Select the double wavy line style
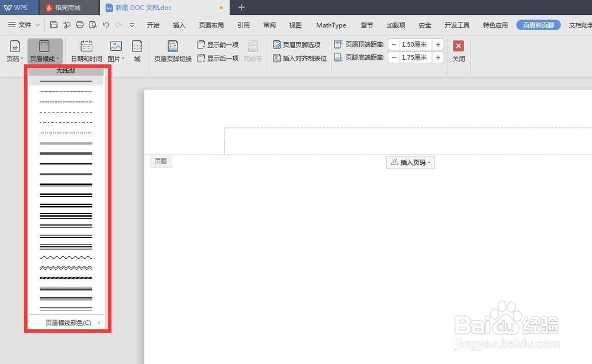The image size is (592, 364). coord(66,268)
